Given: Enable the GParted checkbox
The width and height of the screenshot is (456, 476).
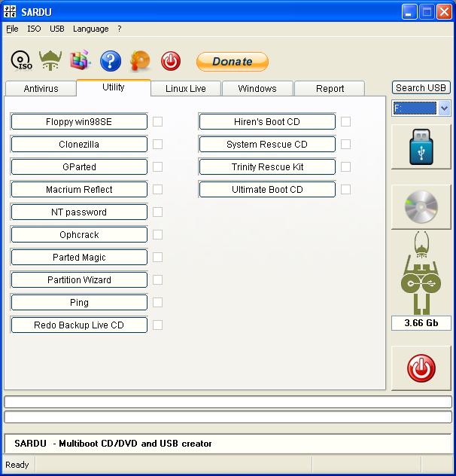Looking at the screenshot, I should (157, 166).
